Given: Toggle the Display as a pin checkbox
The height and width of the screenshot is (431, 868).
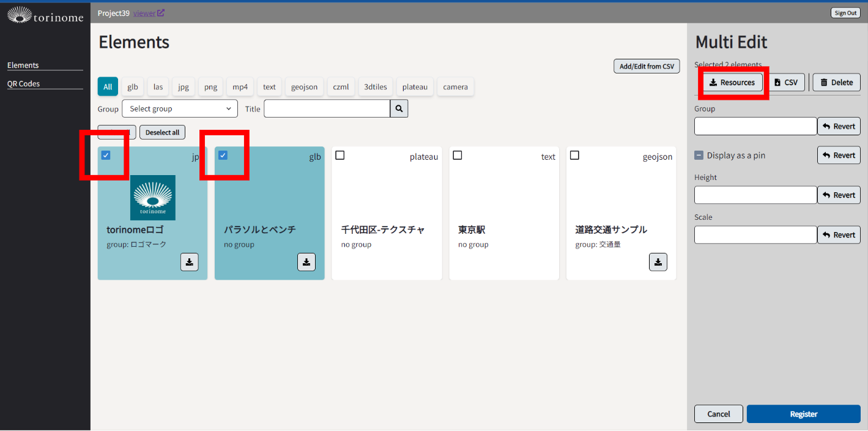Looking at the screenshot, I should 699,156.
